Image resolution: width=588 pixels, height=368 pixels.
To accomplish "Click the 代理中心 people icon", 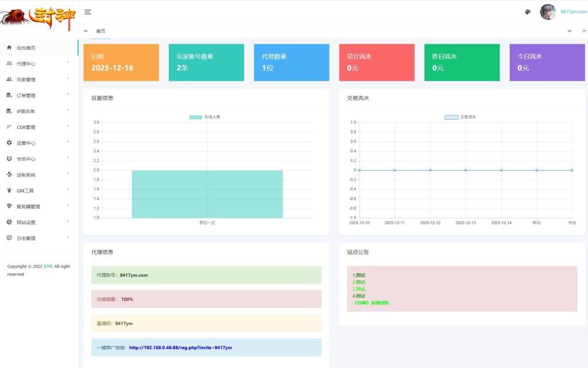I will pos(9,64).
